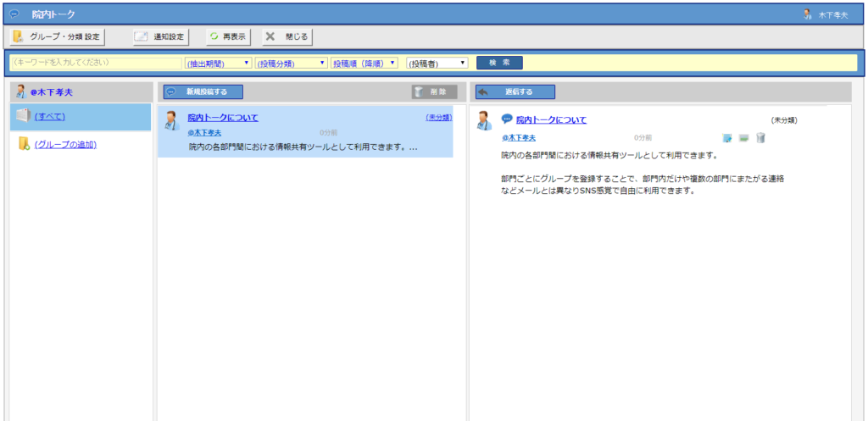This screenshot has width=868, height=421.
Task: Click the folder icon next to グループの追加
Action: (x=24, y=145)
